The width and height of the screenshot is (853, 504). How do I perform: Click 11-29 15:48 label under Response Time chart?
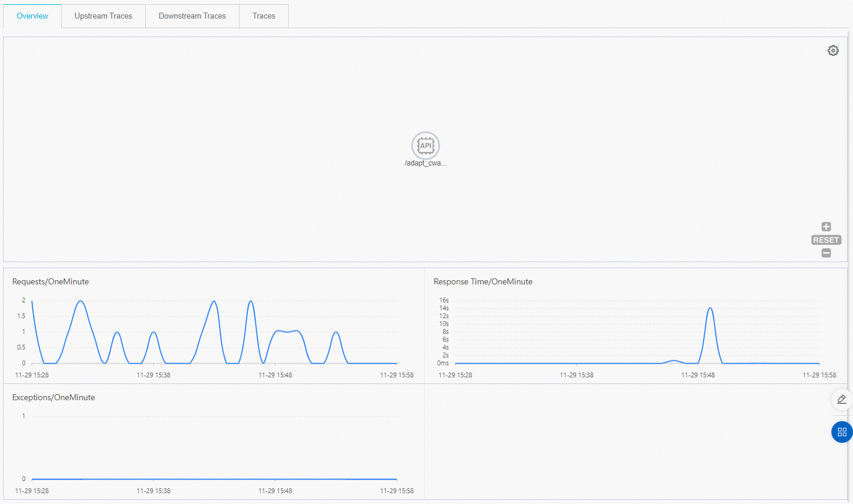(x=698, y=375)
